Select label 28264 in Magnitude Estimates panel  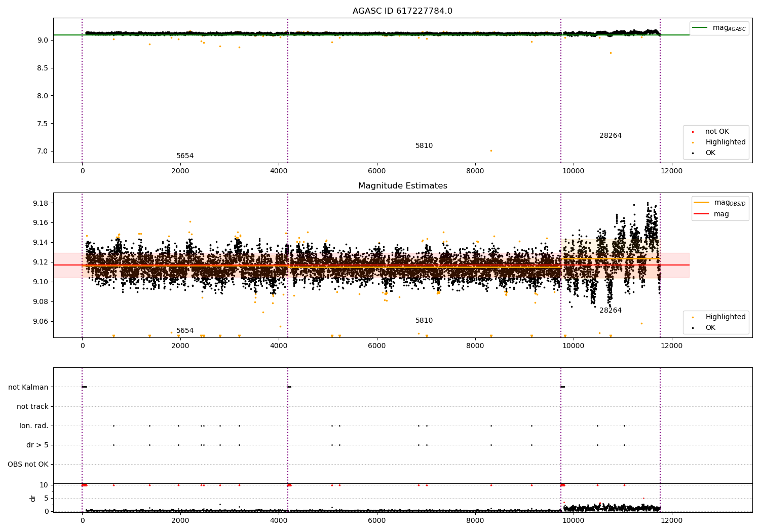(x=611, y=311)
